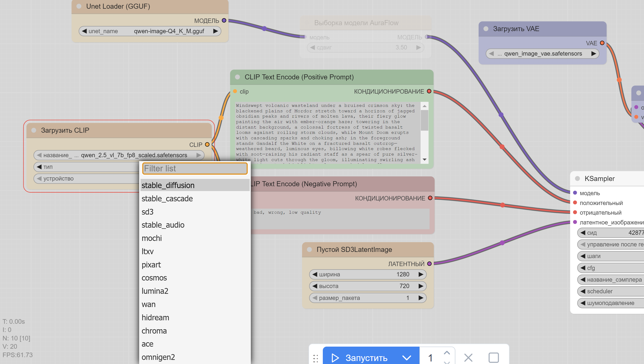This screenshot has height=364, width=644.
Task: Open the Запустить dropdown chevron
Action: point(406,358)
